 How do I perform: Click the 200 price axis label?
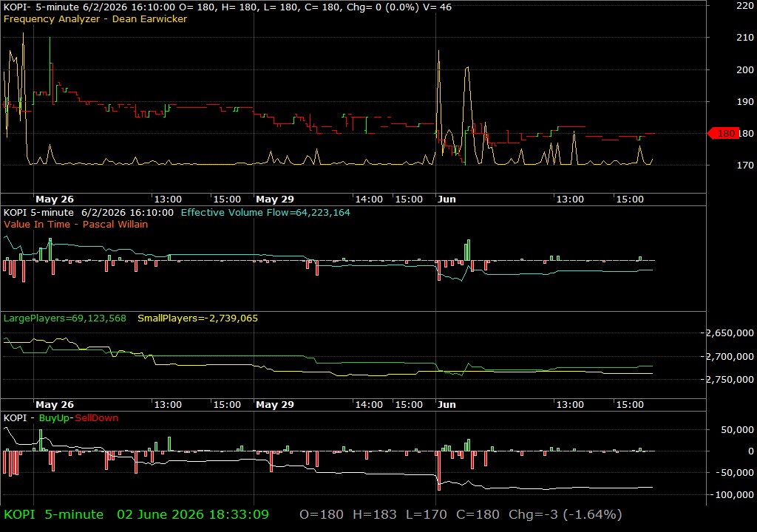pyautogui.click(x=745, y=69)
